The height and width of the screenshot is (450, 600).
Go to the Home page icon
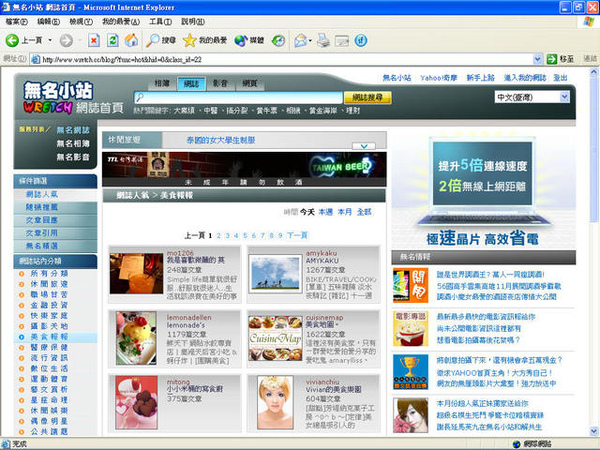(131, 40)
